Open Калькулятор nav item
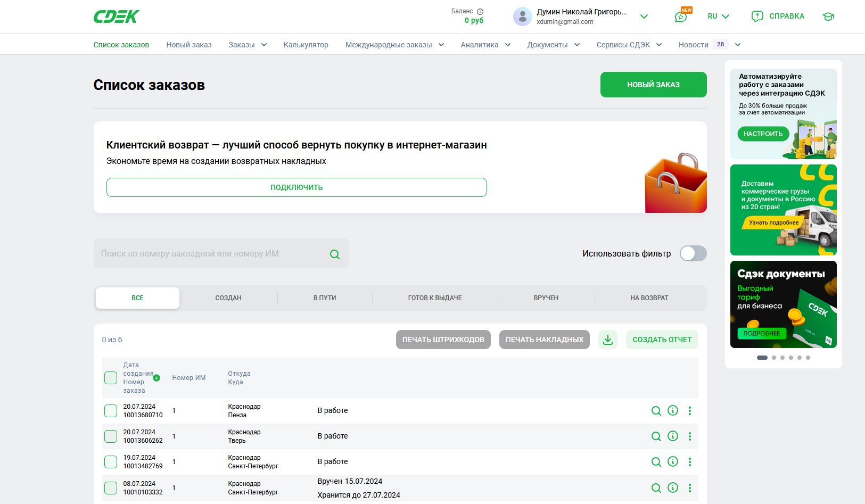Image resolution: width=865 pixels, height=504 pixels. point(306,45)
